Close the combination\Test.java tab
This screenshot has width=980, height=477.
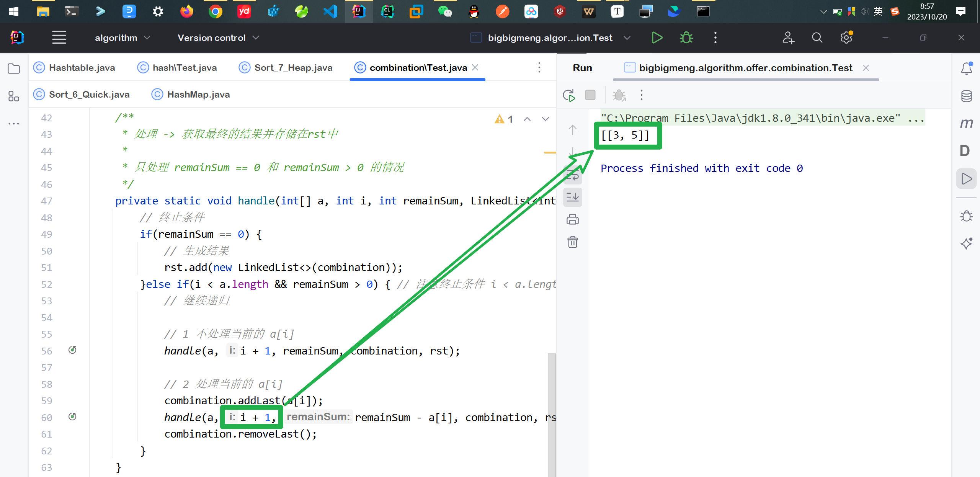(x=475, y=67)
